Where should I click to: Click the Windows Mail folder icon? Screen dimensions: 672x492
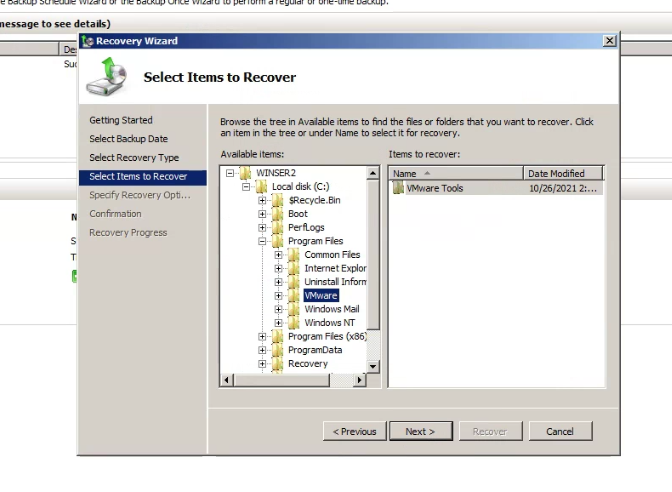point(294,309)
